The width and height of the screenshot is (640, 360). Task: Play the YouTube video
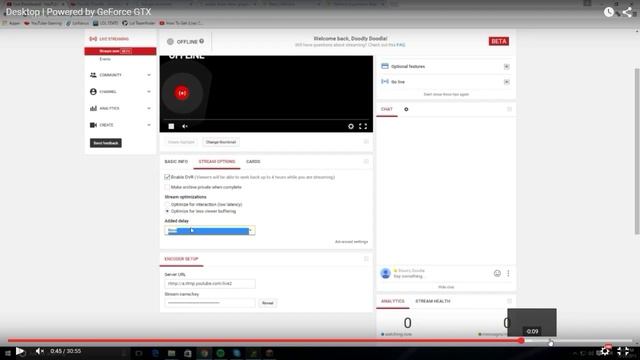point(20,351)
